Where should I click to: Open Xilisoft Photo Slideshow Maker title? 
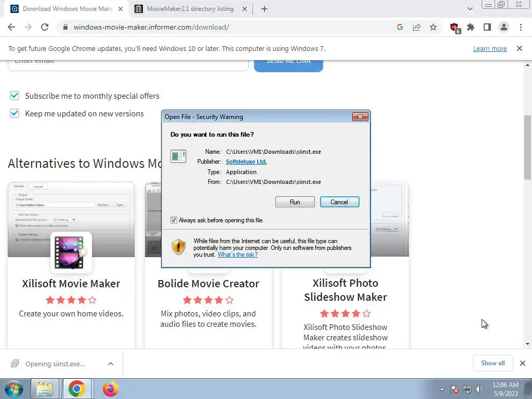(345, 290)
